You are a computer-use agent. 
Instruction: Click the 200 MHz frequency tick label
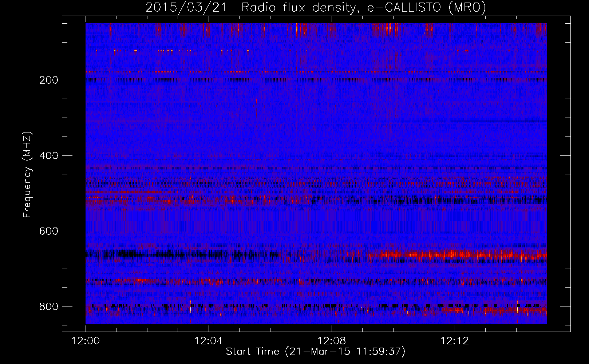coord(49,80)
